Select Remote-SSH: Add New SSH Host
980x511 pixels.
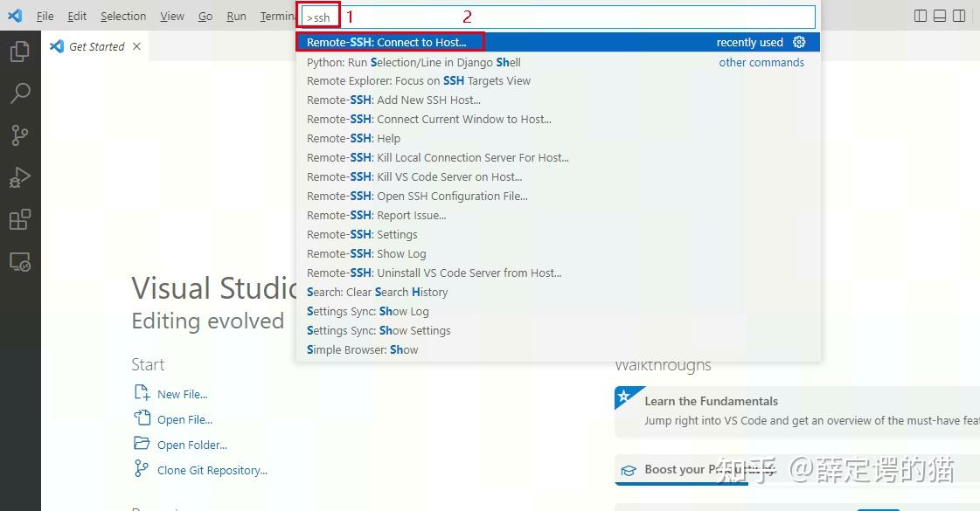(558, 100)
